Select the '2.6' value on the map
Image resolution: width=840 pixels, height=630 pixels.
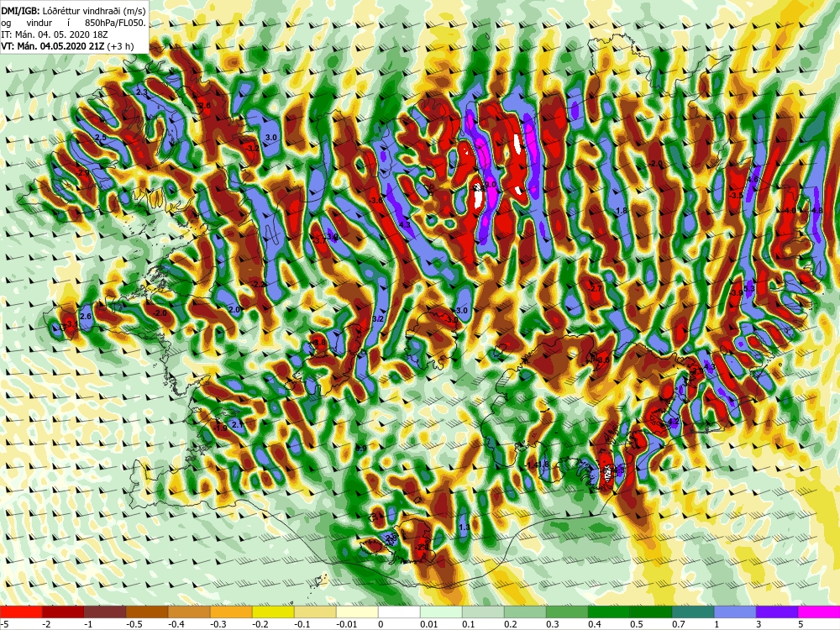[86, 317]
